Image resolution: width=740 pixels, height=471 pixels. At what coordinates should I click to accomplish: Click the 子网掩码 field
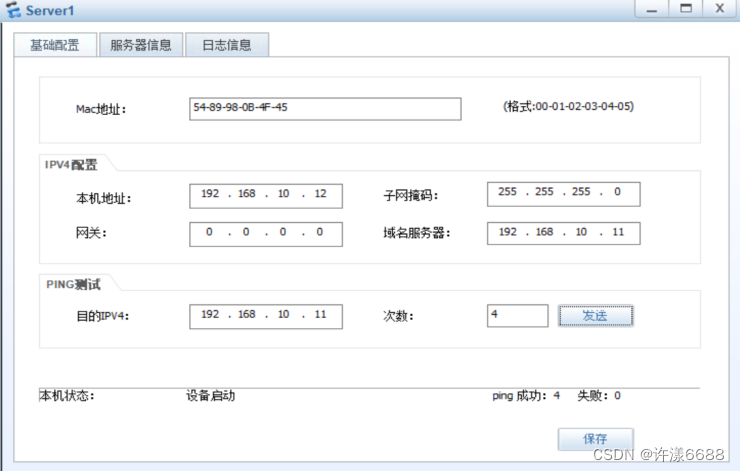click(x=563, y=194)
